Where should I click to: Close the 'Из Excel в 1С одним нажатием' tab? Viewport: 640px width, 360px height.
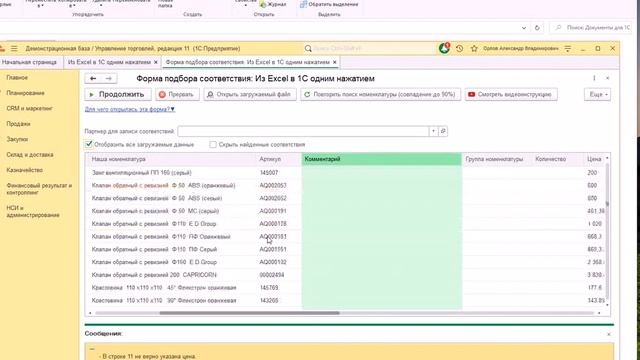[156, 62]
